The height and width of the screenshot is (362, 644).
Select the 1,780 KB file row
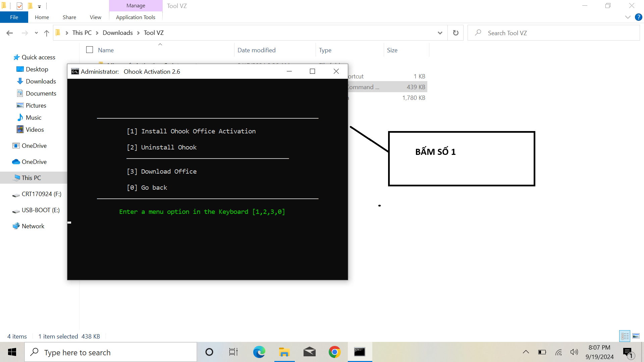(x=387, y=98)
